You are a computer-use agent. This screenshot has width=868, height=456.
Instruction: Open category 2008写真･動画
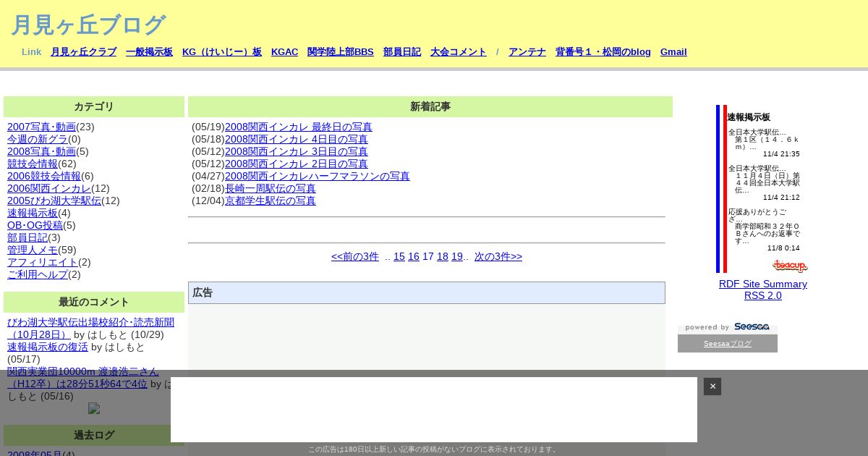click(x=41, y=151)
